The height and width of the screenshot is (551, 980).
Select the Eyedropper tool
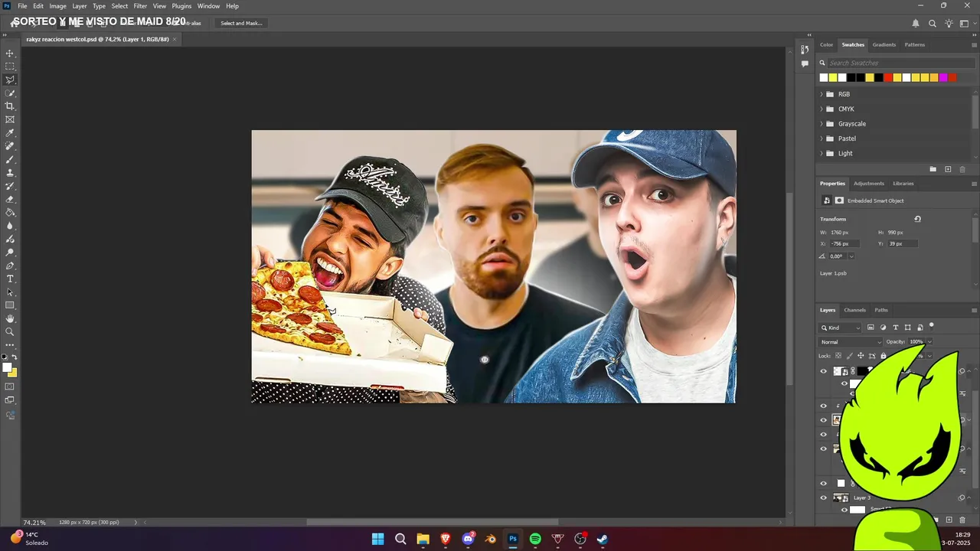click(10, 133)
